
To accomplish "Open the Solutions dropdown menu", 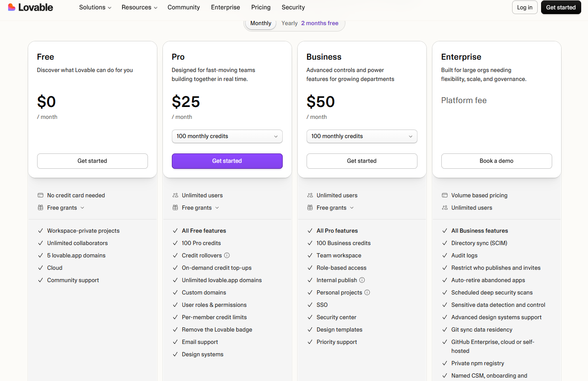I will click(x=95, y=7).
